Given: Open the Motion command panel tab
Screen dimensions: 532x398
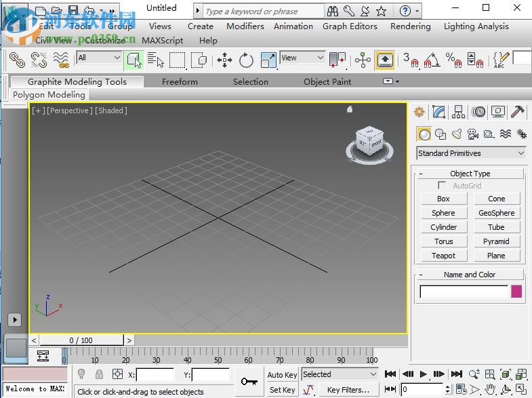Looking at the screenshot, I should (478, 112).
